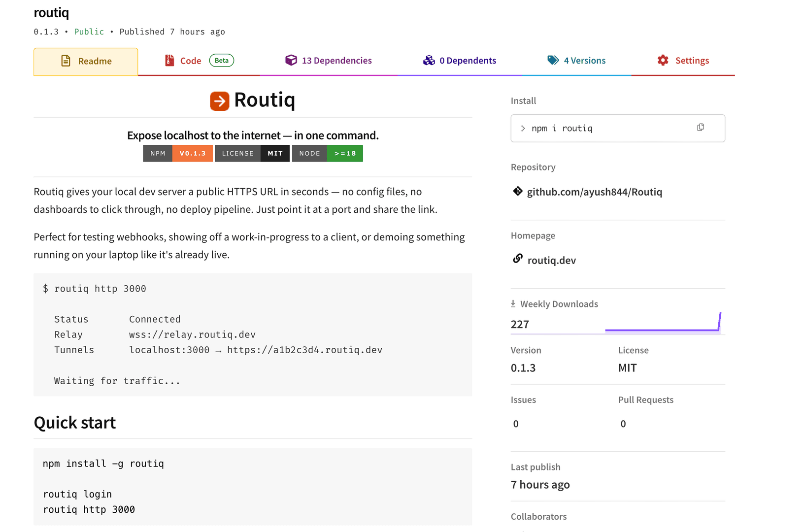Click the Issues count 0
The height and width of the screenshot is (532, 804).
click(x=516, y=424)
